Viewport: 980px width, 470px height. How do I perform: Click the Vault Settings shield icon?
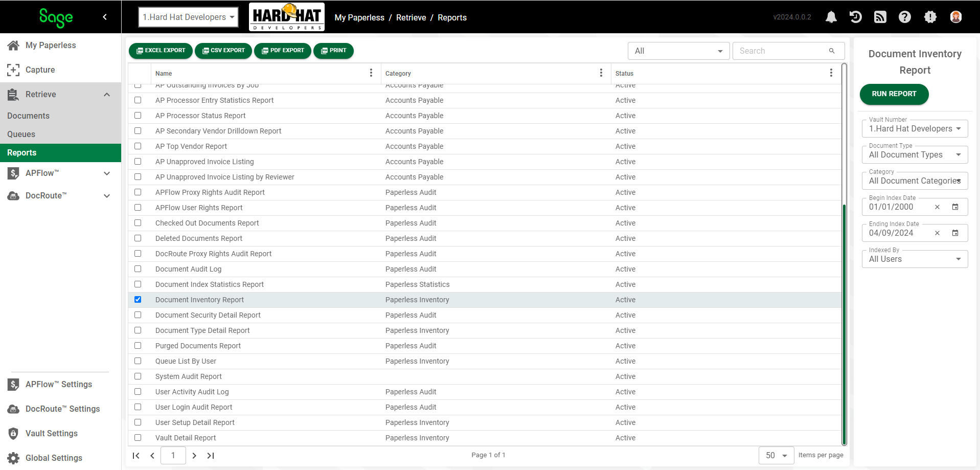pos(13,433)
